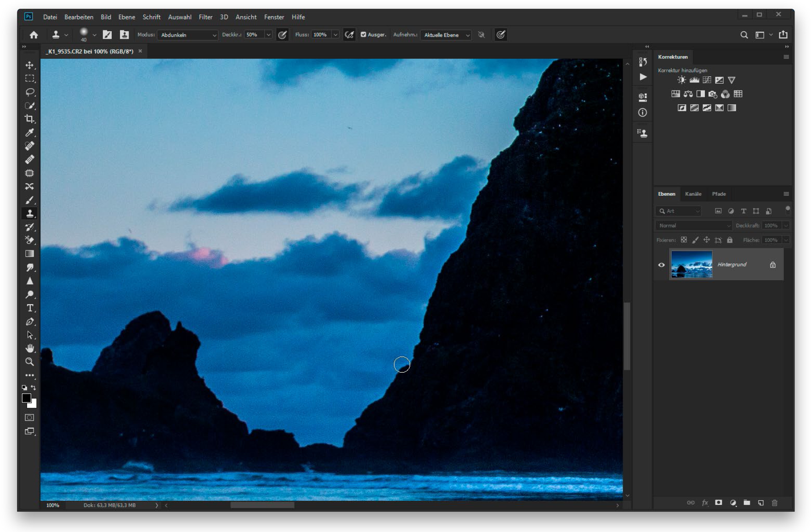Click the Hintergrund layer thumbnail
The image size is (811, 532).
click(x=692, y=264)
